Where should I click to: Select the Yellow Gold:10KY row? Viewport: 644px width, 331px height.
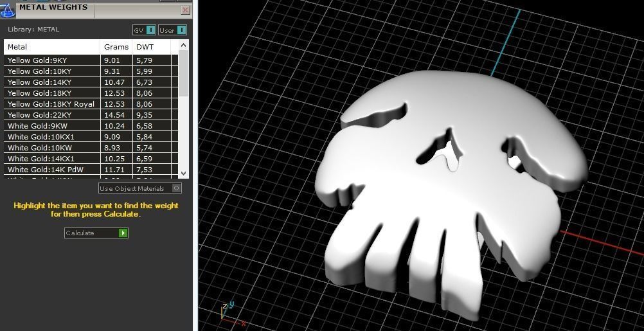91,71
